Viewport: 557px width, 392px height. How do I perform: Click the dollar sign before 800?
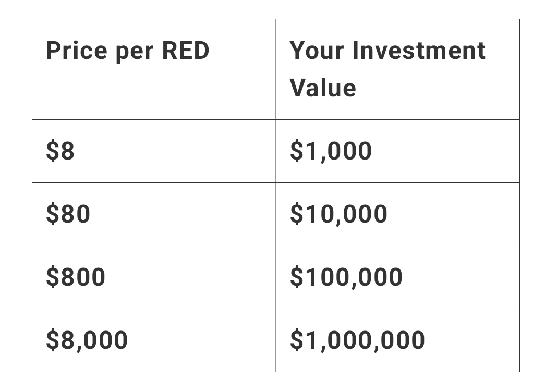[x=53, y=277]
